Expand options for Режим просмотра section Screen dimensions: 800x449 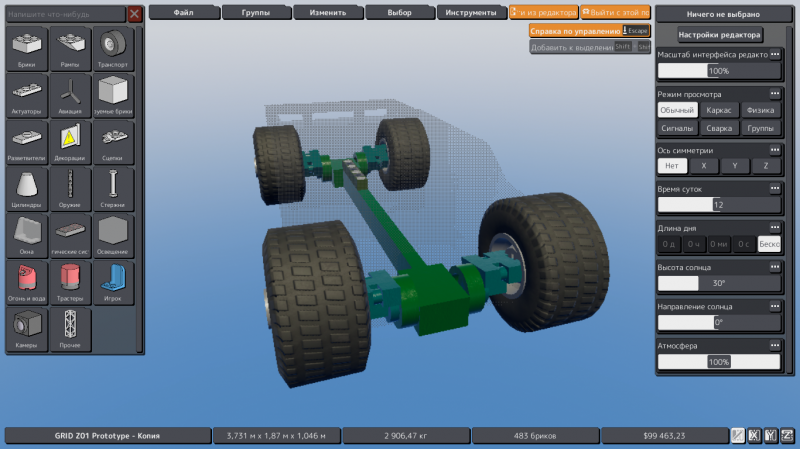point(775,94)
